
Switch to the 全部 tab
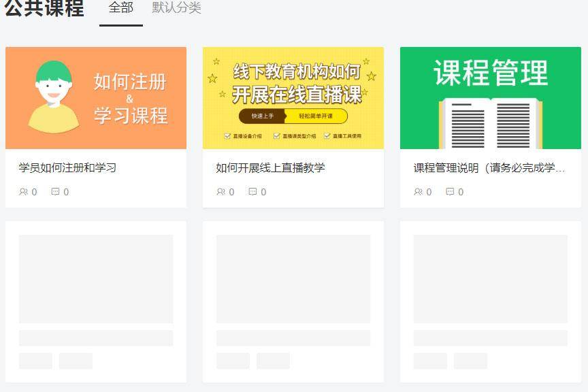tap(120, 9)
